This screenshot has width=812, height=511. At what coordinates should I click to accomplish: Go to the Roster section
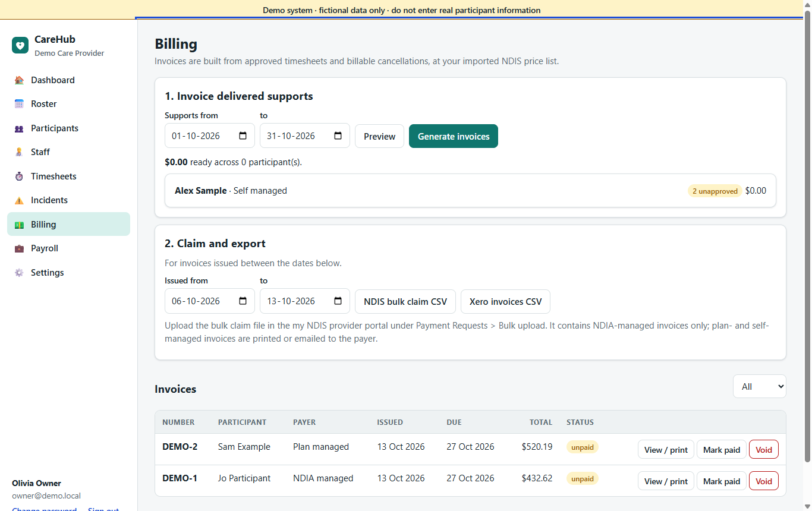(68, 104)
